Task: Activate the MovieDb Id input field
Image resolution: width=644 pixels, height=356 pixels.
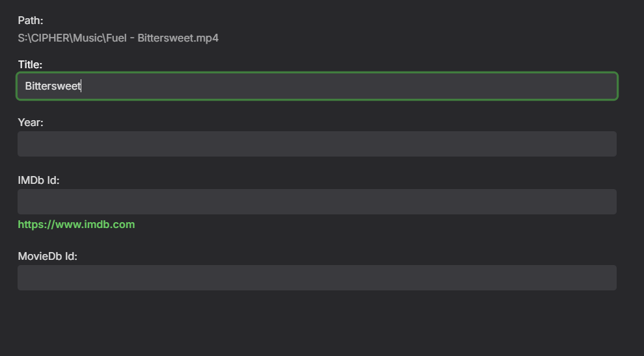Action: pyautogui.click(x=317, y=277)
